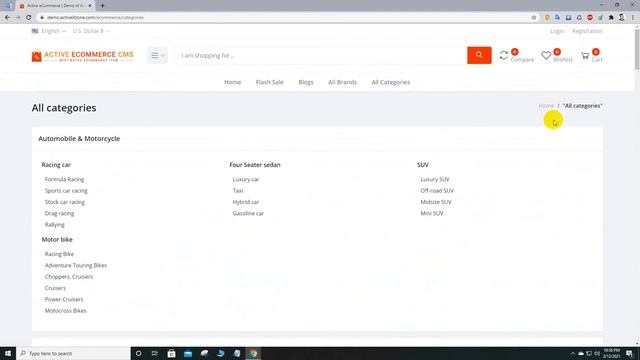
Task: Select Sports car racing
Action: pyautogui.click(x=66, y=191)
